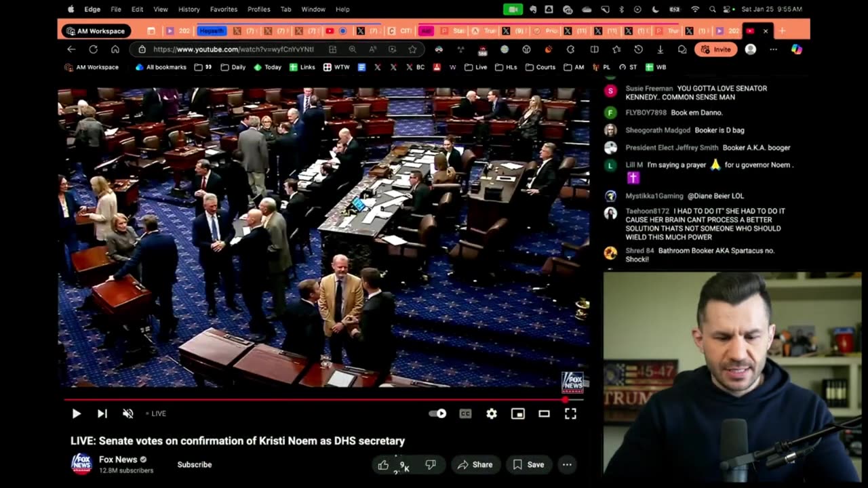Screen dimensions: 868x488
Task: Switch to the Hegseth tab
Action: pyautogui.click(x=212, y=31)
